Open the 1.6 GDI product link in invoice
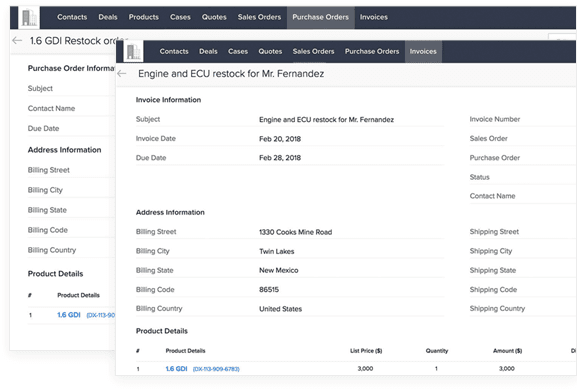Screen dimensions: 577x389 tap(176, 369)
